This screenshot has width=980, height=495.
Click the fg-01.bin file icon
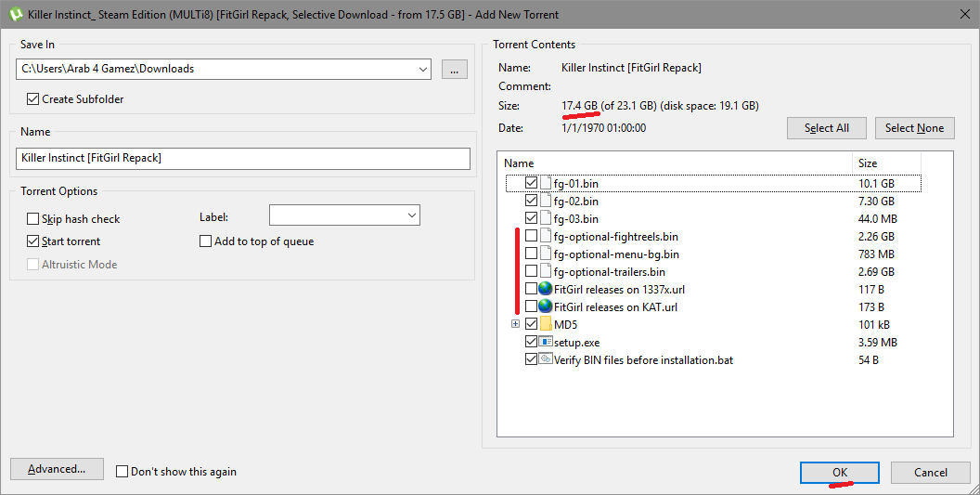coord(546,183)
